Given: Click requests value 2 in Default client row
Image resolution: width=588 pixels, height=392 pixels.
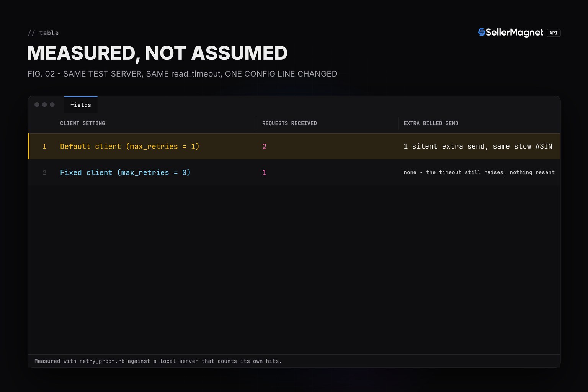Looking at the screenshot, I should click(264, 146).
